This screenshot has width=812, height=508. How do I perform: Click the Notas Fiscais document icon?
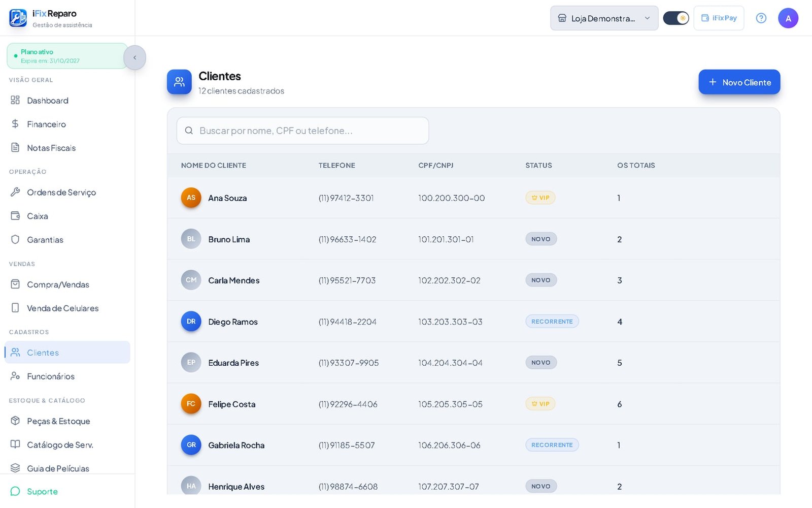15,147
